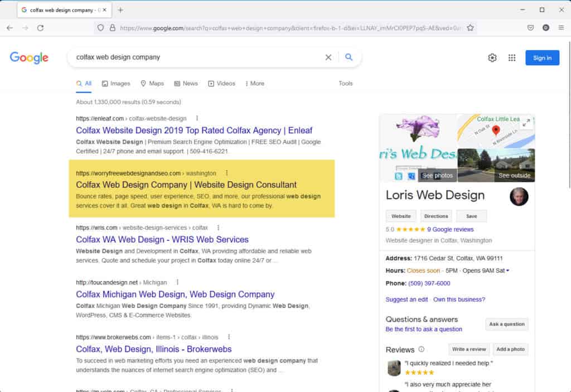The height and width of the screenshot is (392, 571).
Task: Switch to the News tab
Action: [186, 84]
